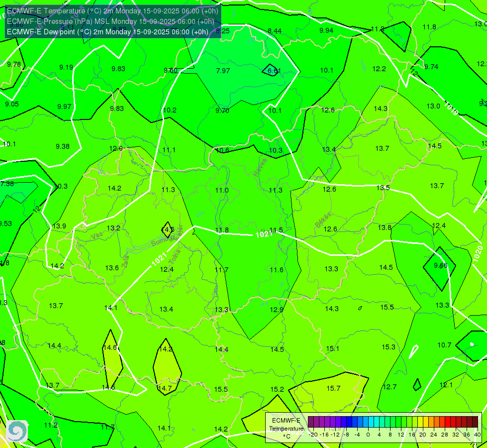Image resolution: width=487 pixels, height=448 pixels.
Task: Click the 12.9 temperature value
Action: (277, 310)
